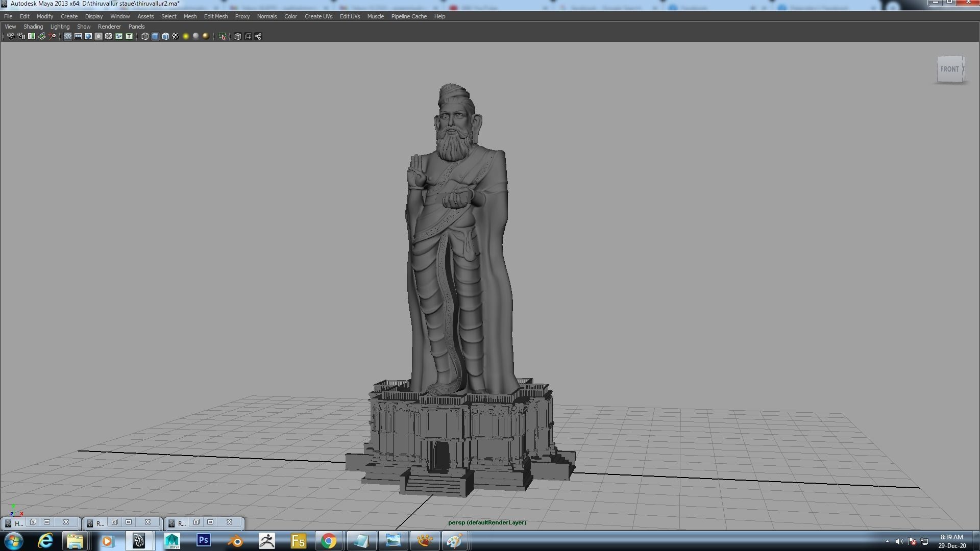Click the persp (defaultRenderLayer) camera label

point(487,522)
